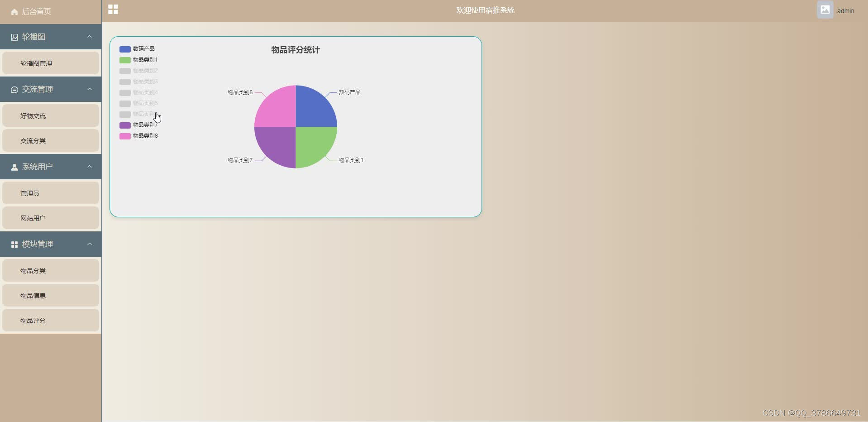The height and width of the screenshot is (422, 868).
Task: Toggle 物品类别7 legend entry off
Action: click(138, 125)
